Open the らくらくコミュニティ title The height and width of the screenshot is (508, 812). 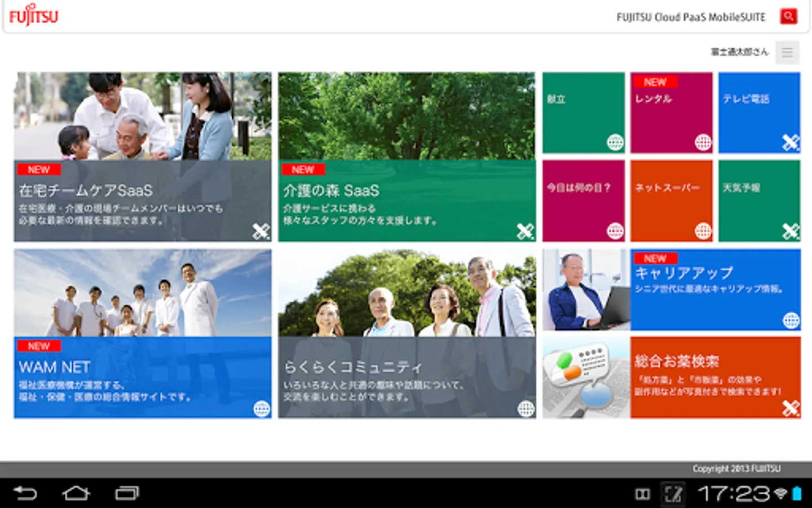click(x=352, y=367)
